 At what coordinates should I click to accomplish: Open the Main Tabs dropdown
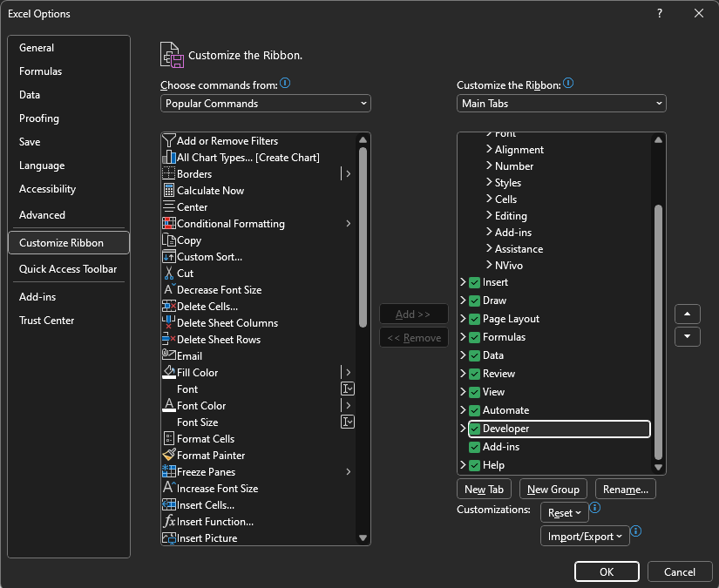561,104
